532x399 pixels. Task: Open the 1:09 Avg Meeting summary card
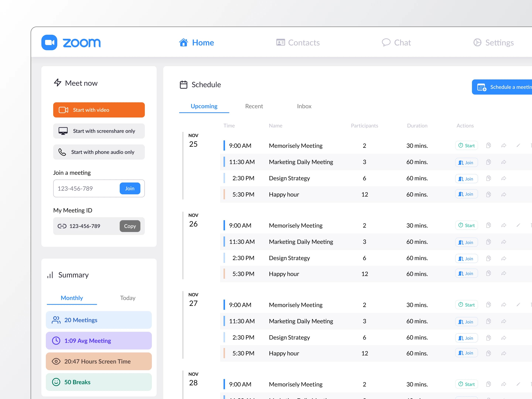(99, 341)
